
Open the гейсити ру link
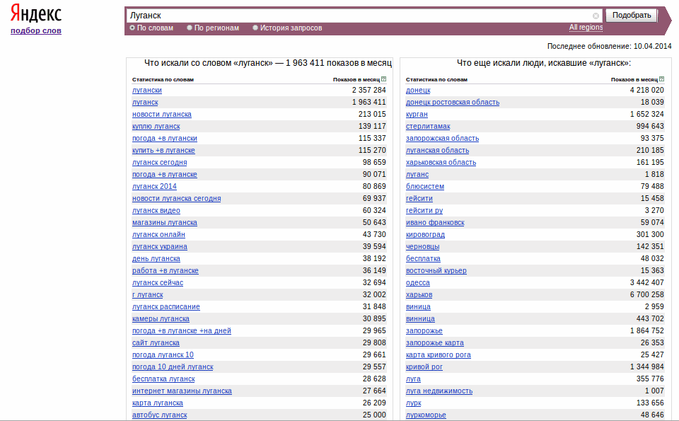click(424, 210)
